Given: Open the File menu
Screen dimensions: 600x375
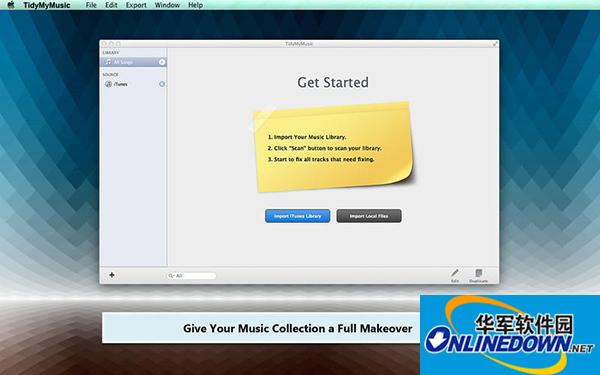Looking at the screenshot, I should (x=91, y=5).
